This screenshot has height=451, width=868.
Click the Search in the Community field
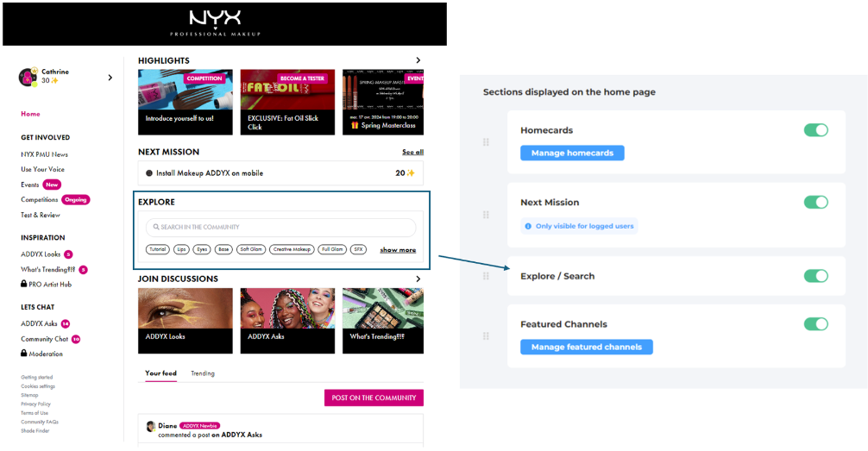coord(280,228)
